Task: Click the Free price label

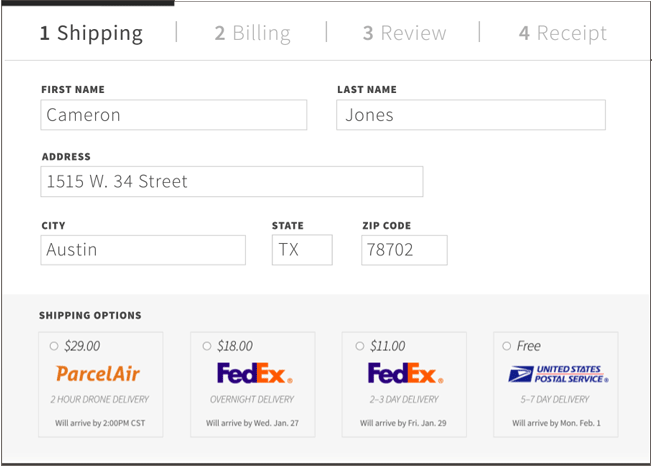Action: coord(529,346)
